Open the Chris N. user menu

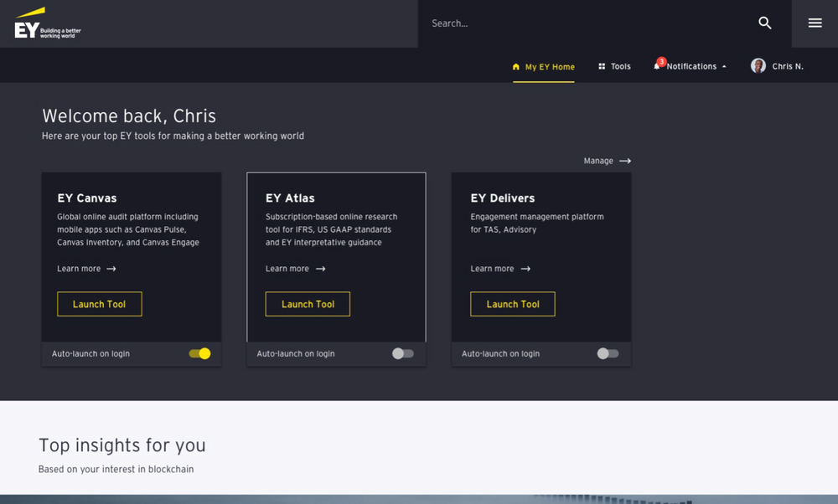(787, 66)
